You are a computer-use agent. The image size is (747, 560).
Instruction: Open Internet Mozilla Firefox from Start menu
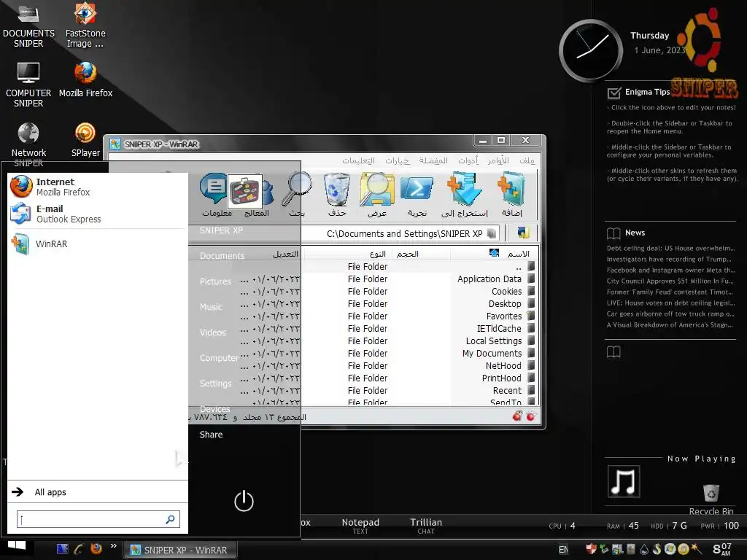(97, 187)
